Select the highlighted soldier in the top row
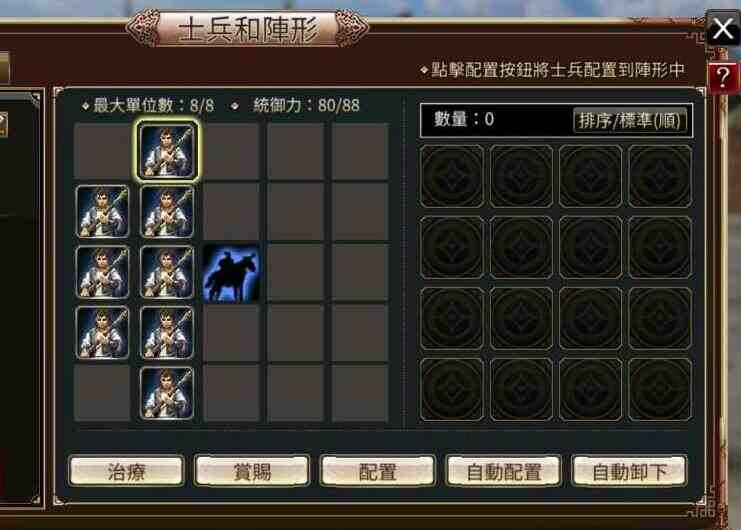Image resolution: width=741 pixels, height=530 pixels. 167,150
